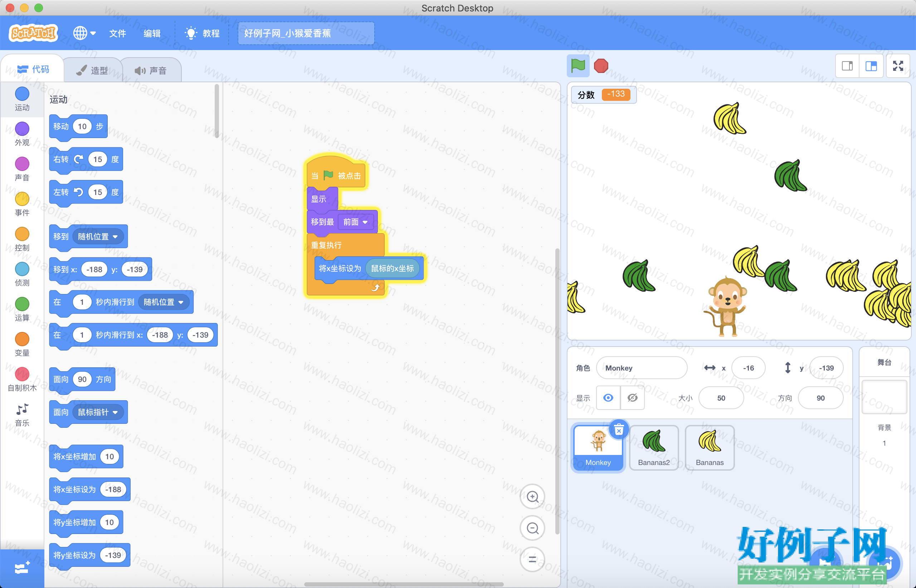The image size is (916, 588).
Task: Select the Bananas2 sprite thumbnail
Action: [x=654, y=448]
